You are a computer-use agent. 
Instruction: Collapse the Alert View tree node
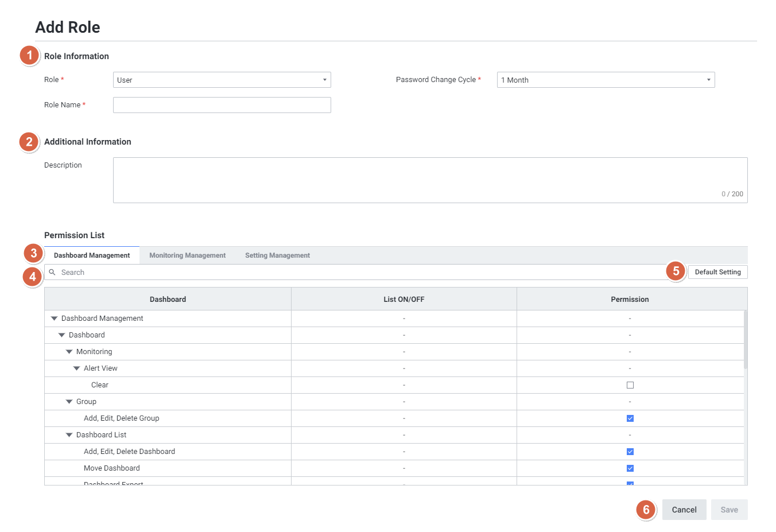coord(76,368)
